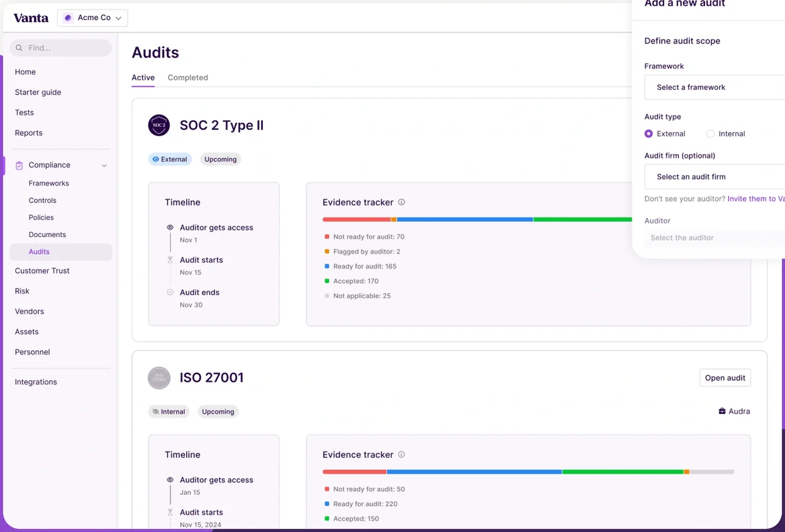Click the Vanta logo

click(x=31, y=18)
